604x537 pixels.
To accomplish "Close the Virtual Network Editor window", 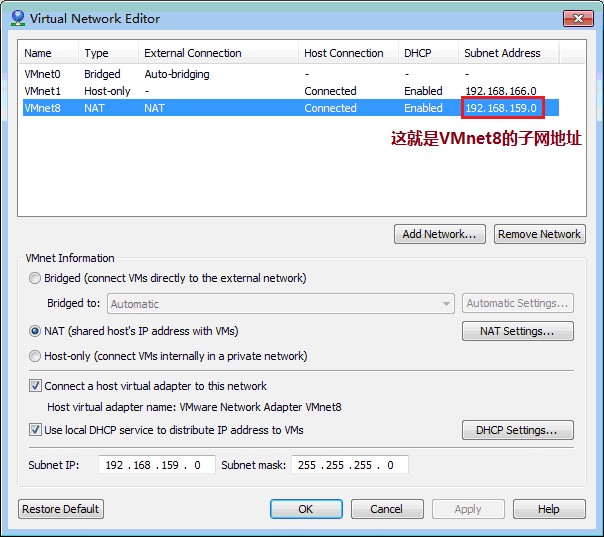I will point(576,17).
